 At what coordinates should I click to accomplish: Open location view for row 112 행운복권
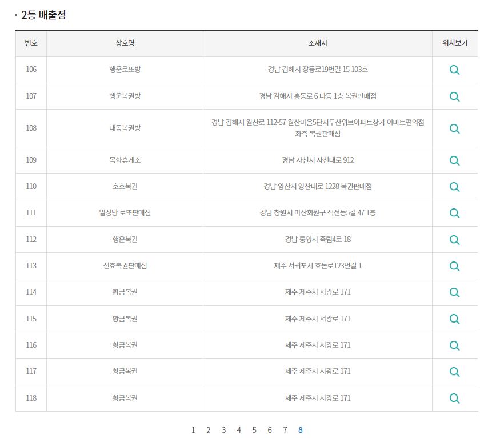[454, 239]
